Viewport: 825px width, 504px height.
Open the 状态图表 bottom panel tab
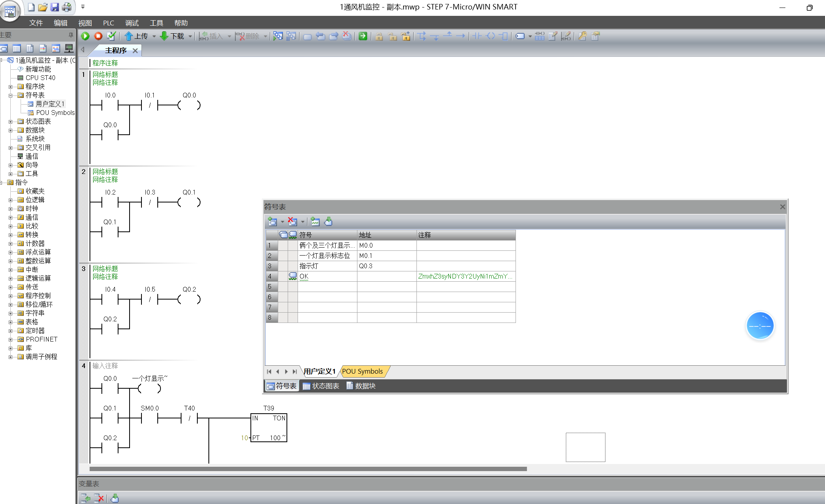[321, 386]
